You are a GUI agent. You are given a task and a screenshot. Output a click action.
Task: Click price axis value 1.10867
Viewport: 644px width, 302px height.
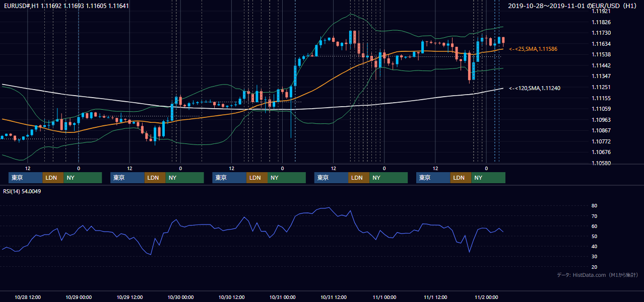[x=601, y=131]
